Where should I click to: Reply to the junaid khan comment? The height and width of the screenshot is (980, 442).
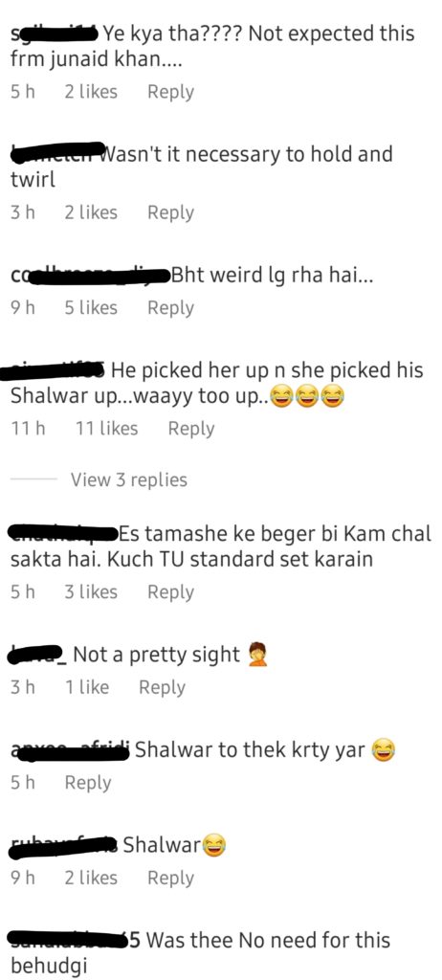click(170, 93)
